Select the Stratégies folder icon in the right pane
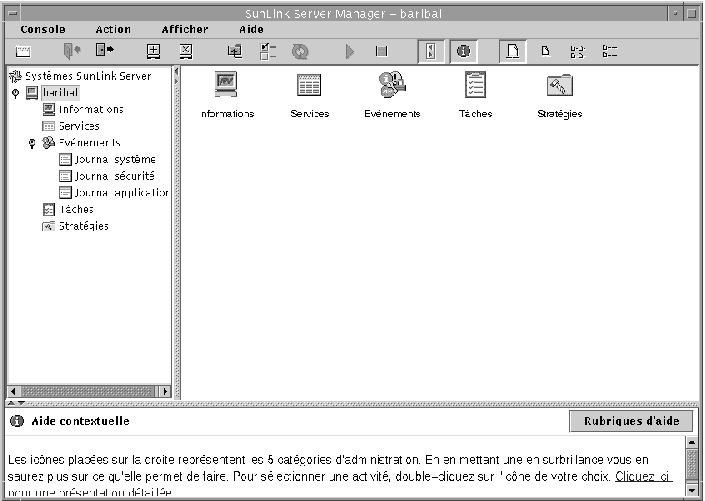 pyautogui.click(x=559, y=85)
